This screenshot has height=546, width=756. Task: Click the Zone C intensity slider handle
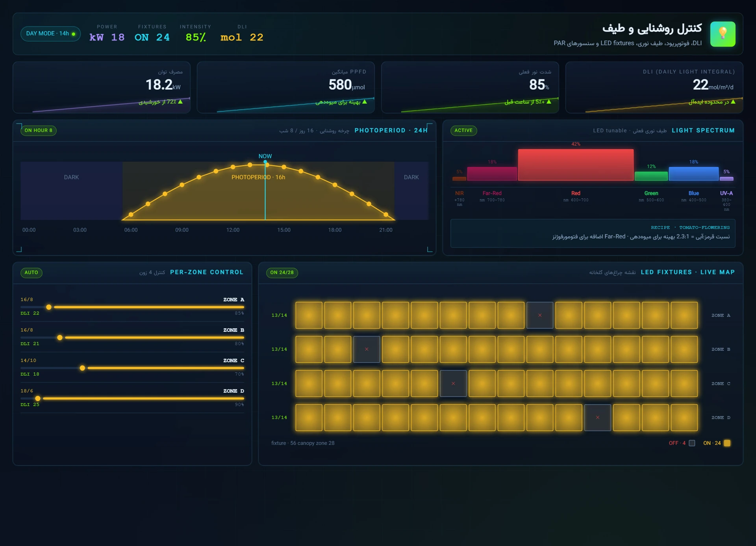[x=82, y=368]
